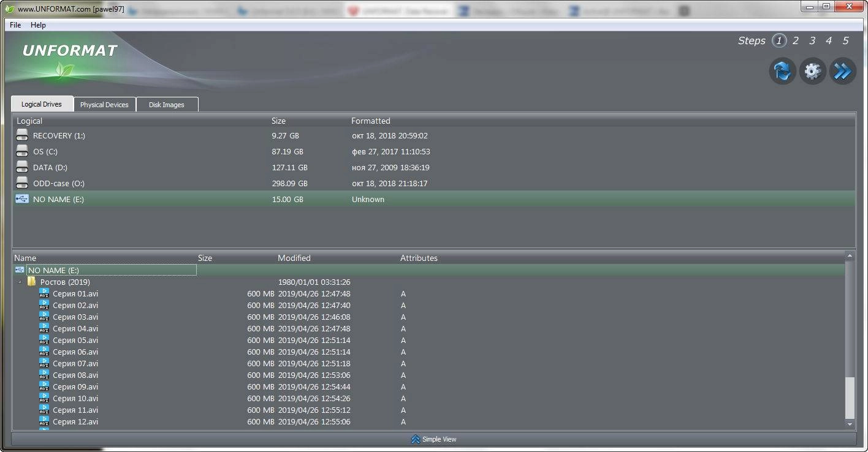Select the NO NAME (E:) tree root row
Viewport: 868px width, 452px height.
coord(429,270)
